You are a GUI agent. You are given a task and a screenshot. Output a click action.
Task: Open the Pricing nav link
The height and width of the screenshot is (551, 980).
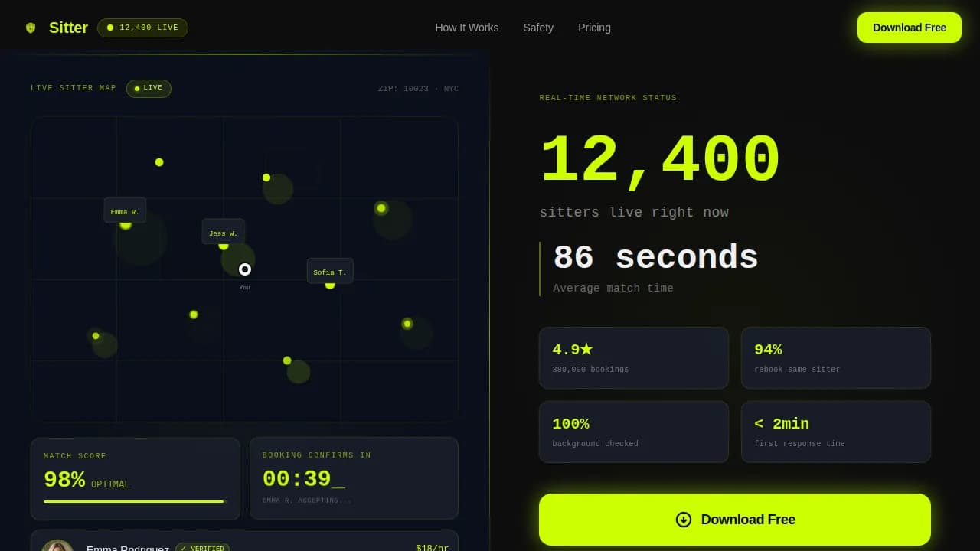pyautogui.click(x=594, y=28)
